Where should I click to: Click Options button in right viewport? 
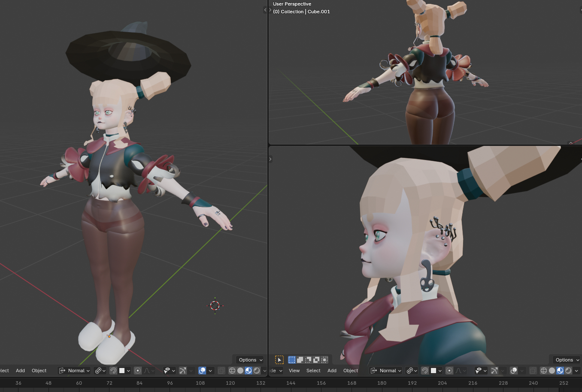(x=567, y=360)
